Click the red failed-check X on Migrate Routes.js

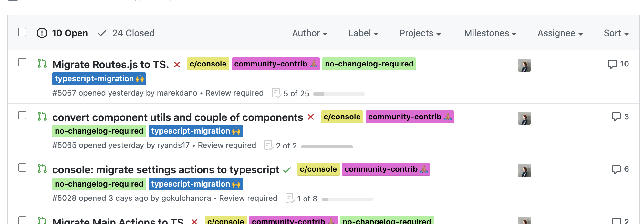(177, 65)
